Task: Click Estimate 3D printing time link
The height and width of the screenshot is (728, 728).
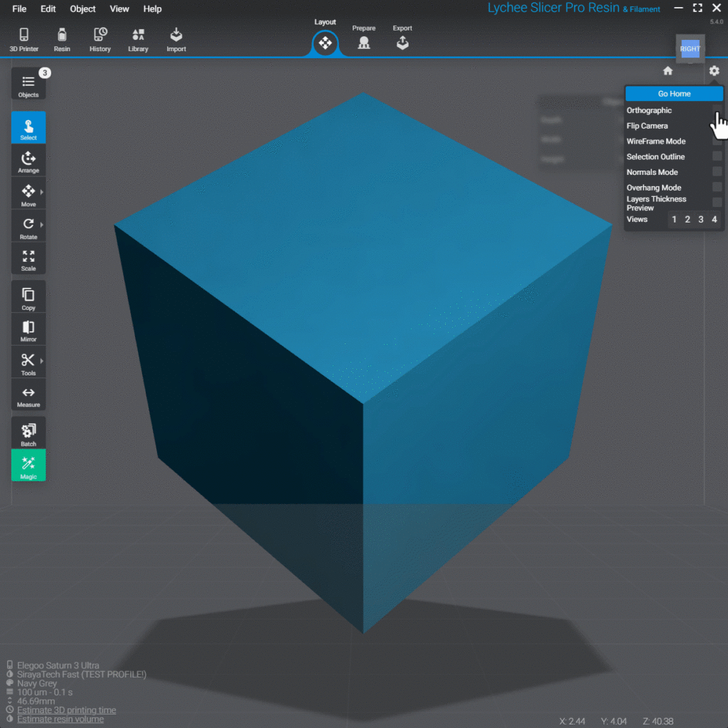Action: [x=66, y=710]
